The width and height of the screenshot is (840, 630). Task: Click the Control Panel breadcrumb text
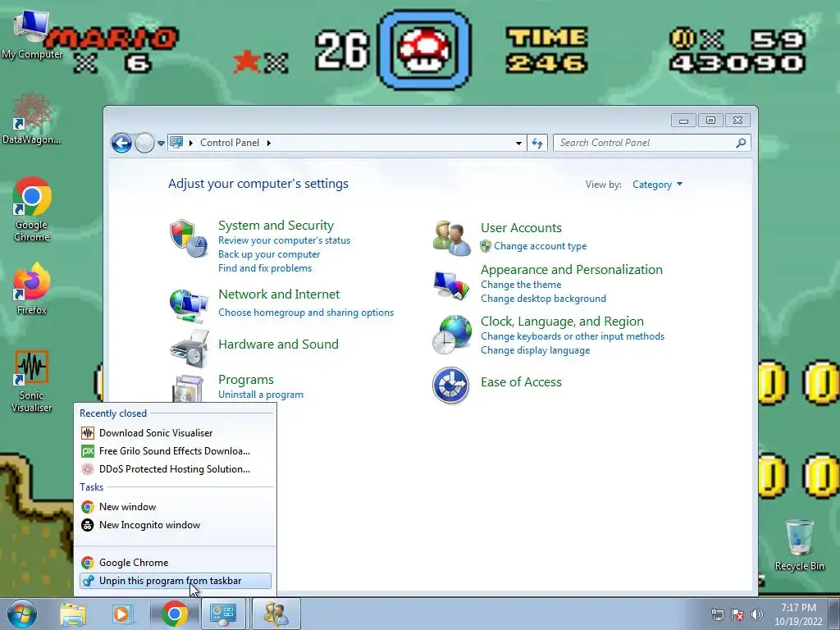tap(230, 143)
